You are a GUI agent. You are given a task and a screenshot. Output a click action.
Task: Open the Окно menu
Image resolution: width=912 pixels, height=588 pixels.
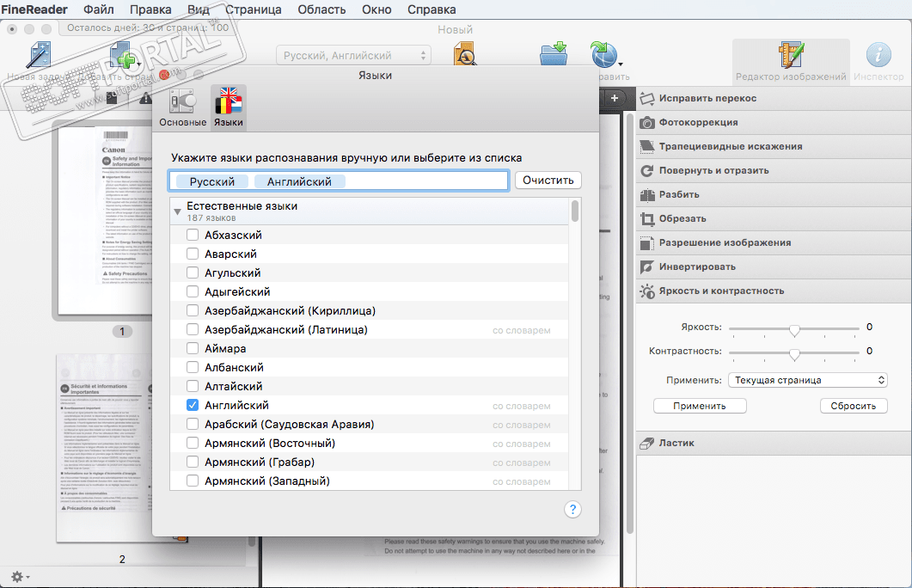pyautogui.click(x=376, y=9)
